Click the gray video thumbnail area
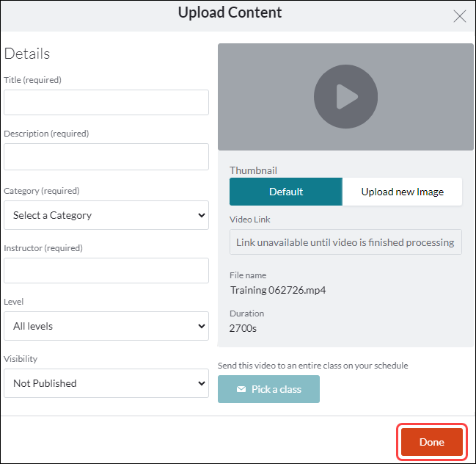This screenshot has height=464, width=476. click(x=345, y=97)
